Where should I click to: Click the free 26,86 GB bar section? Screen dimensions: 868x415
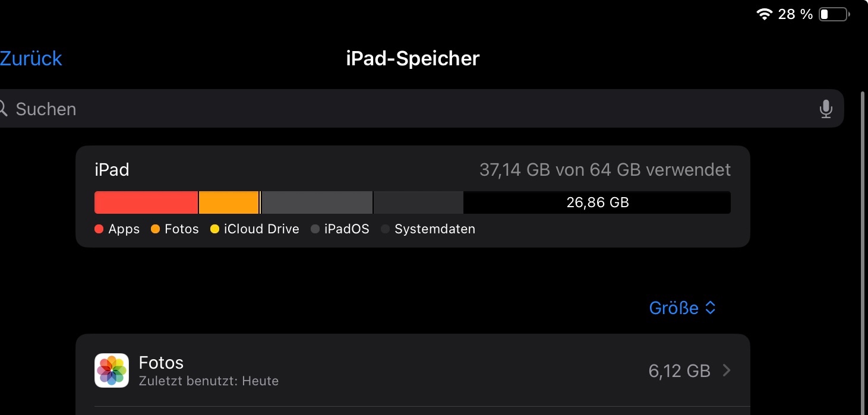tap(596, 202)
